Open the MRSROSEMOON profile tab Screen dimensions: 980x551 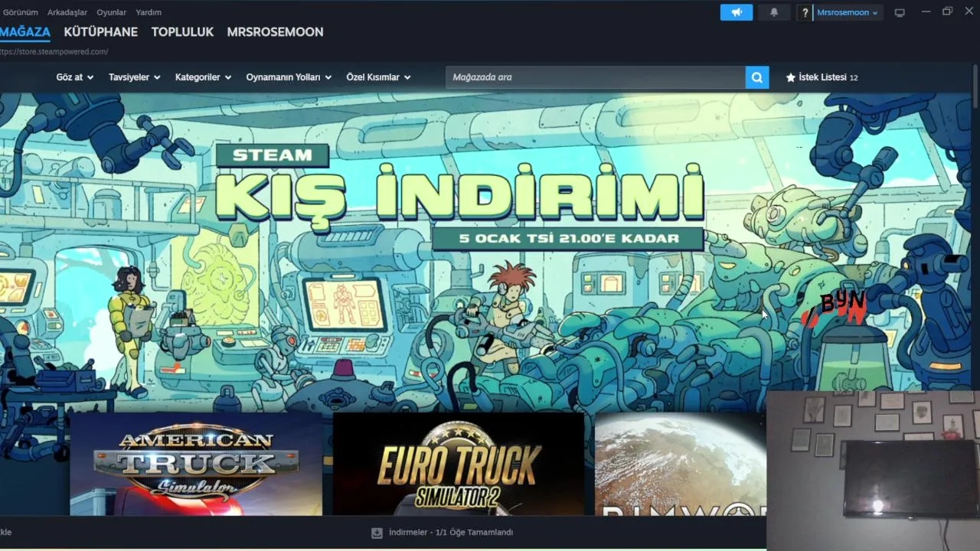tap(275, 32)
